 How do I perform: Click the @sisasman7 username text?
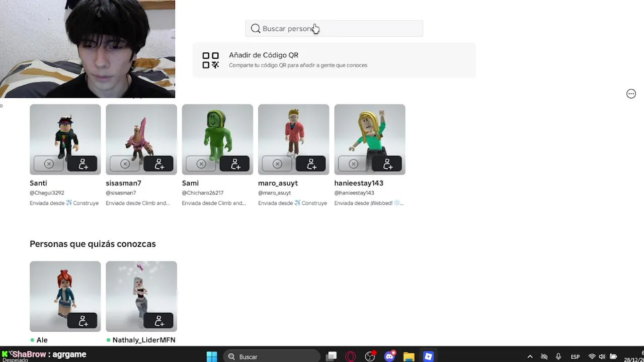121,193
